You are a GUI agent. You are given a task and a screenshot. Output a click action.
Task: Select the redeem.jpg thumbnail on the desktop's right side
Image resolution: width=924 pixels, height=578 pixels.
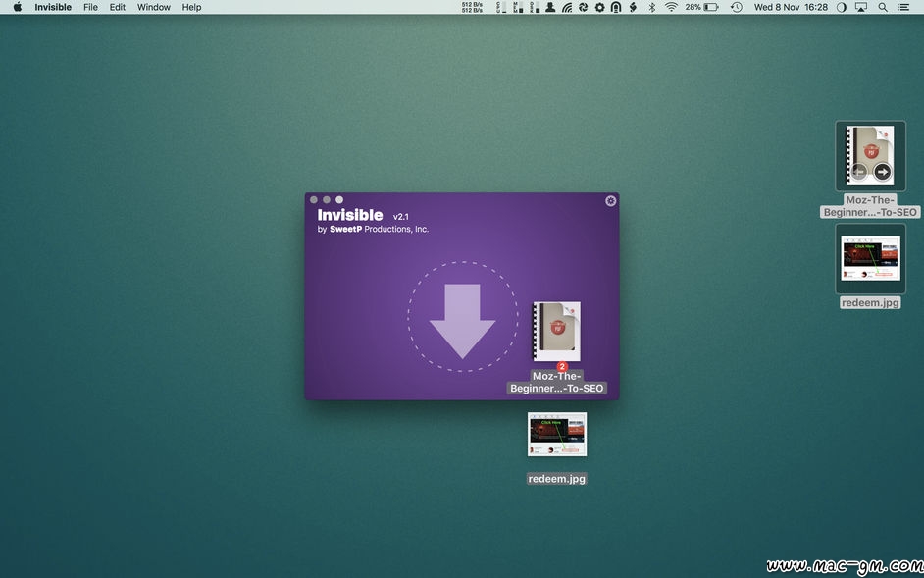[x=870, y=258]
